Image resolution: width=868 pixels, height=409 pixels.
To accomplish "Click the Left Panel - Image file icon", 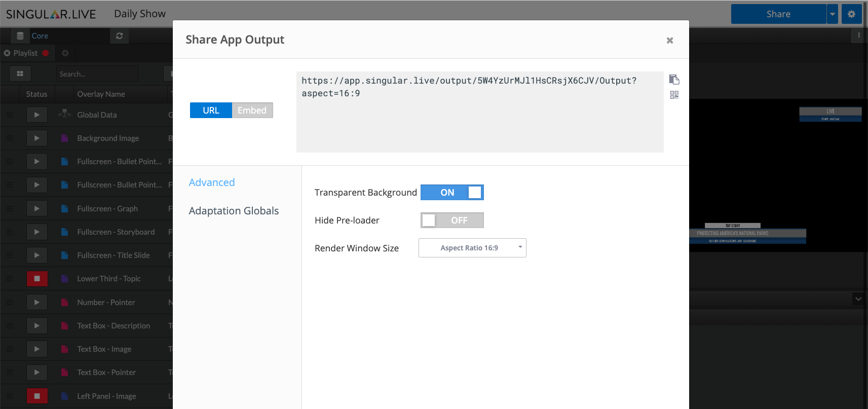I will (64, 396).
